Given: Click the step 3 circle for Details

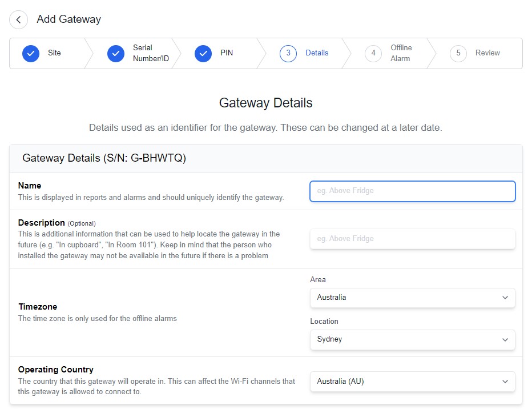Looking at the screenshot, I should tap(288, 53).
